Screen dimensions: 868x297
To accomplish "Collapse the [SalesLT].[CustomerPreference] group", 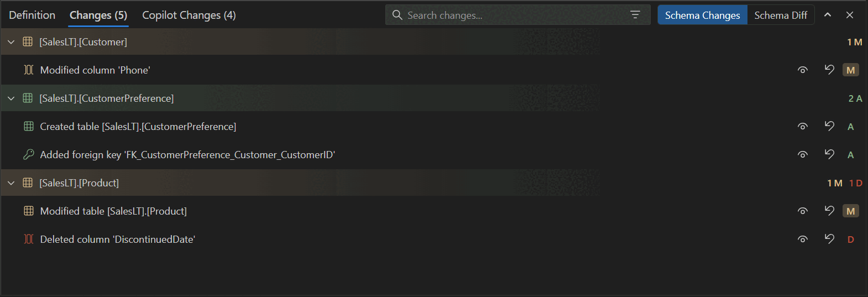I will click(x=11, y=98).
